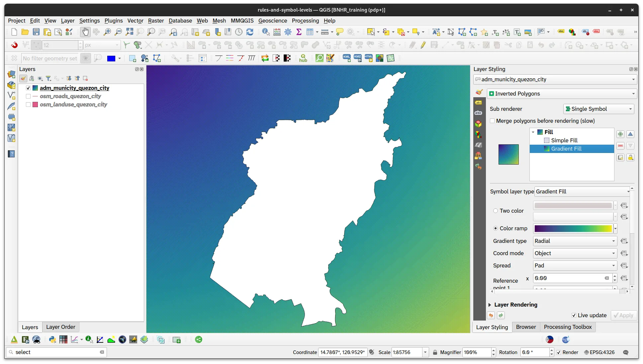Viewport: 643px width, 364px height.
Task: Open the Labels tab in Layer Styling sidebar
Action: [478, 103]
